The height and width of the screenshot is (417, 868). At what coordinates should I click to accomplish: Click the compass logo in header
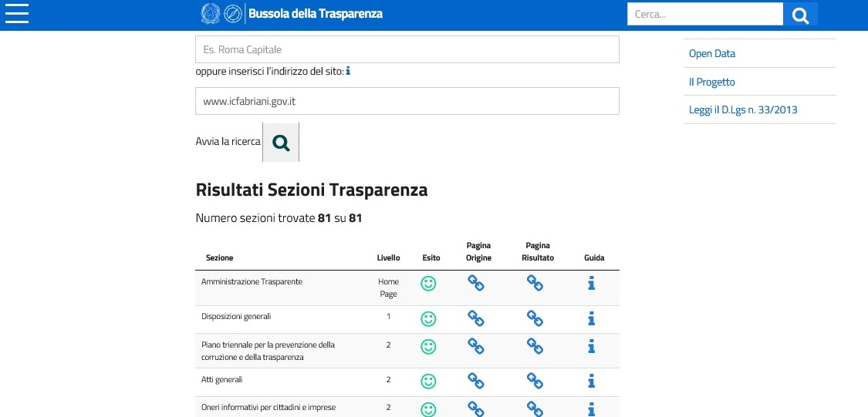coord(232,13)
